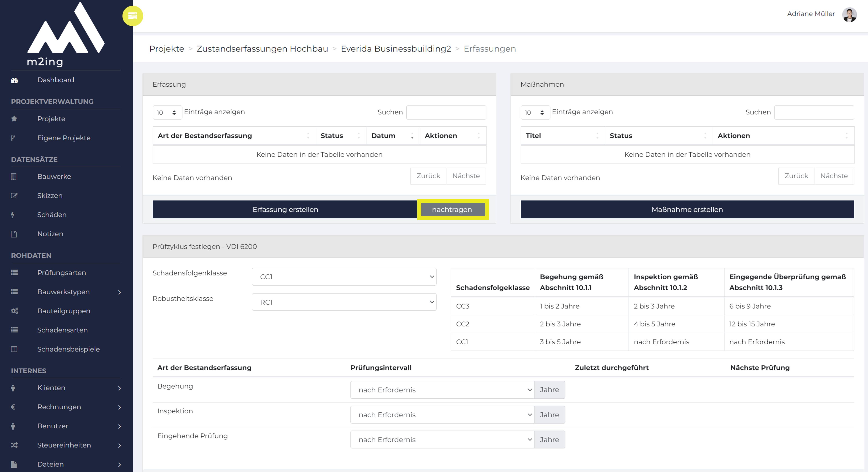Viewport: 868px width, 472px height.
Task: Open the Adriane Müller profile avatar
Action: [849, 14]
